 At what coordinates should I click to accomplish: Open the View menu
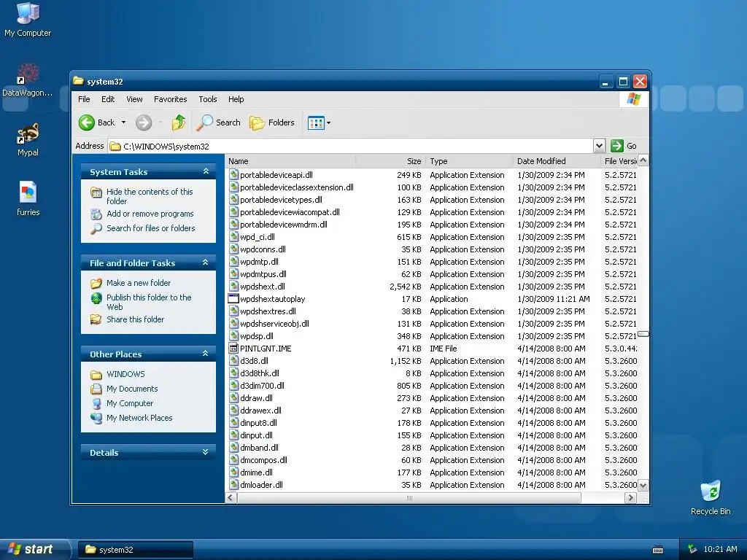click(x=134, y=99)
